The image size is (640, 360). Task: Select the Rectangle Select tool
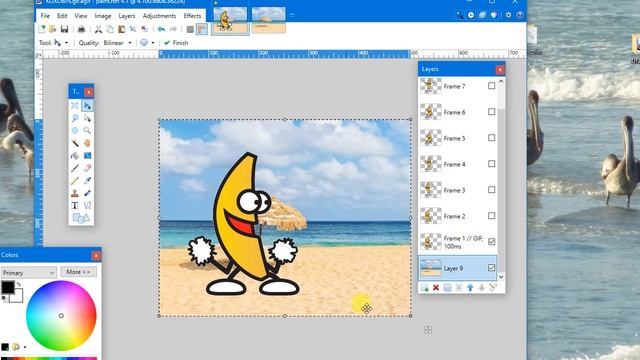coord(75,106)
